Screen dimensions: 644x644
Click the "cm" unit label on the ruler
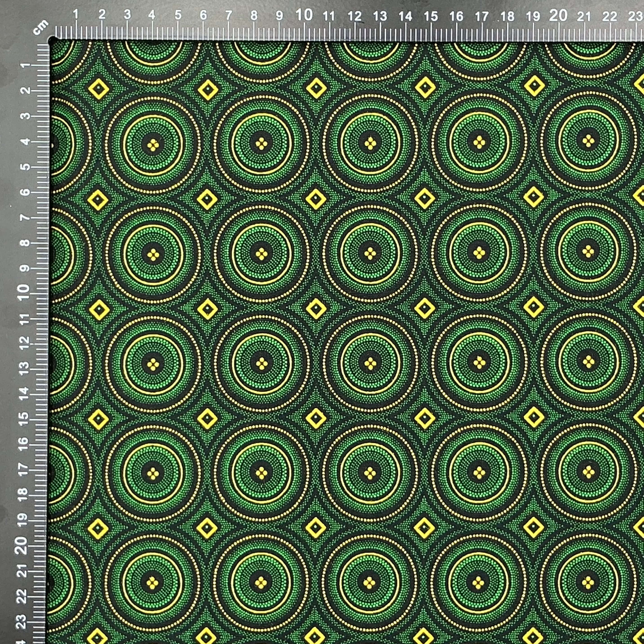tap(41, 27)
